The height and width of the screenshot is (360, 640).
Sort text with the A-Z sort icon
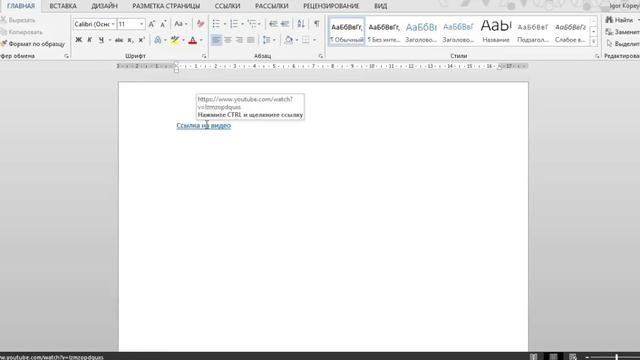tap(301, 24)
